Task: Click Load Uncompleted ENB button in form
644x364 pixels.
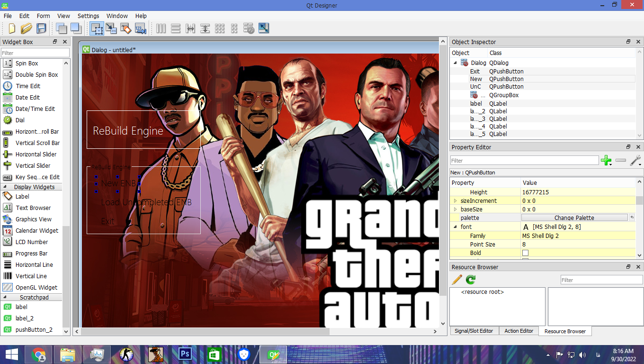Action: (x=146, y=202)
